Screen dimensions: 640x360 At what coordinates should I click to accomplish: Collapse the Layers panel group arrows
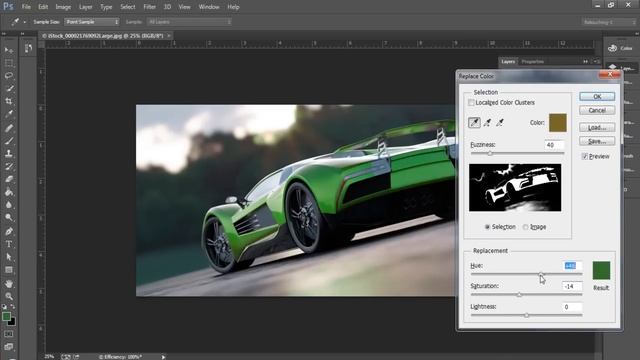[586, 62]
